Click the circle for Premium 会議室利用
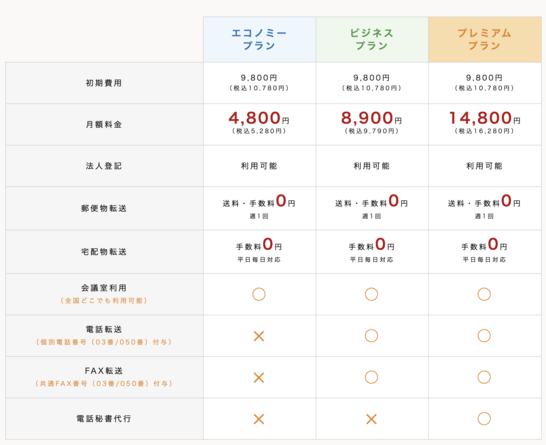The height and width of the screenshot is (445, 546). click(x=484, y=294)
